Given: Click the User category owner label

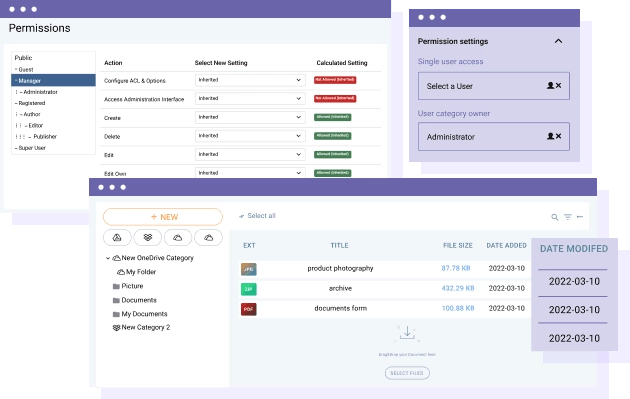Looking at the screenshot, I should (x=454, y=113).
